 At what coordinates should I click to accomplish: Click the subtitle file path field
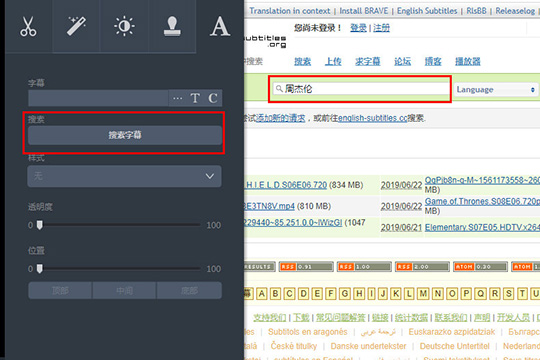click(98, 98)
